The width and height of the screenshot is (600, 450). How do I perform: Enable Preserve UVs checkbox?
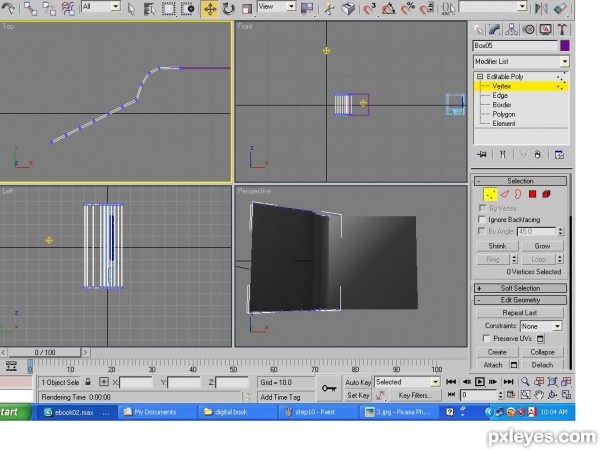coord(486,339)
